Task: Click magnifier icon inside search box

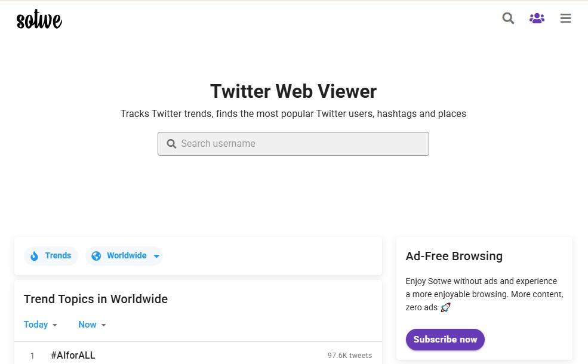Action: (171, 144)
